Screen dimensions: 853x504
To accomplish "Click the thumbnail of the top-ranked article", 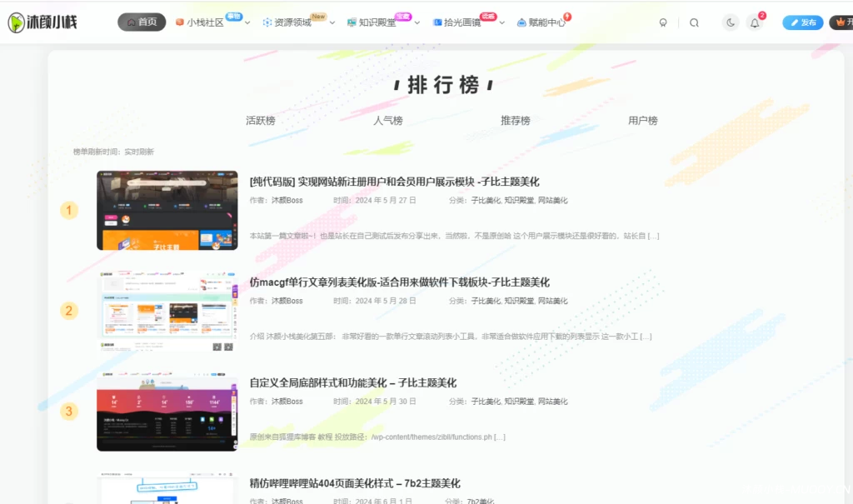I will (x=167, y=209).
